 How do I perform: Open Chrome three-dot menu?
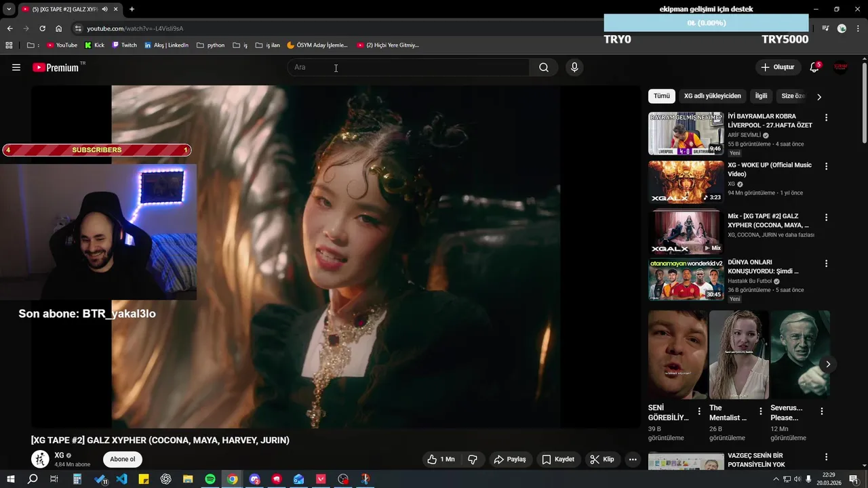pyautogui.click(x=858, y=28)
